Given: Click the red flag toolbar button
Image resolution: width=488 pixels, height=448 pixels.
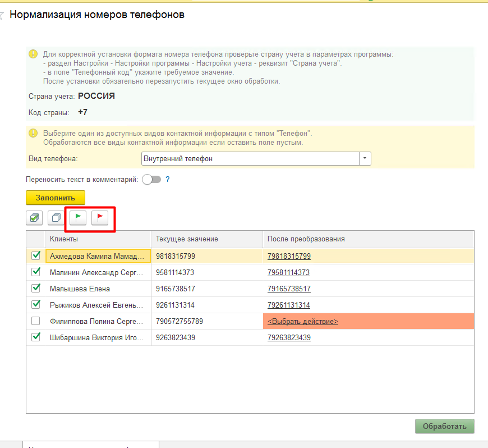Looking at the screenshot, I should 100,217.
